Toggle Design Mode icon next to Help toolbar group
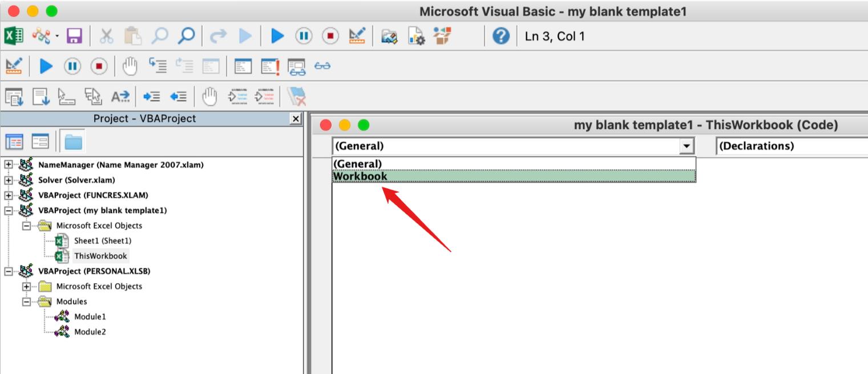Image resolution: width=868 pixels, height=374 pixels. pos(357,37)
